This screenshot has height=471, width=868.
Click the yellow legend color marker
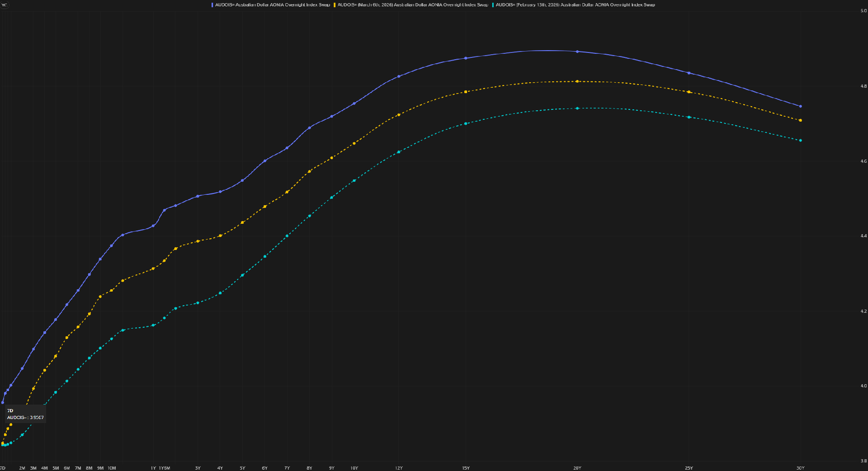point(335,5)
